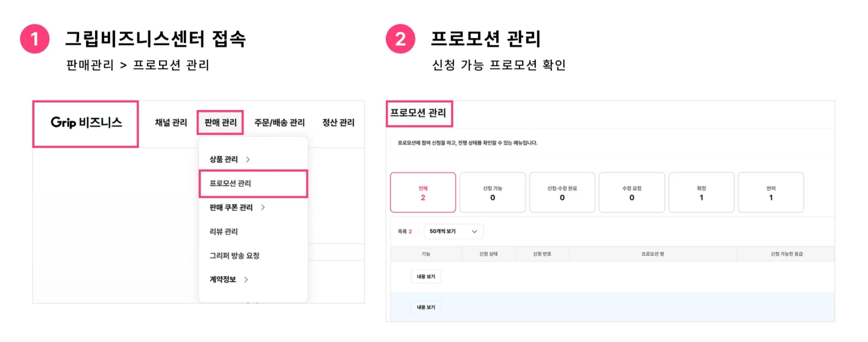The image size is (868, 342).
Task: Click the second row 내용 보기 button
Action: 426,307
